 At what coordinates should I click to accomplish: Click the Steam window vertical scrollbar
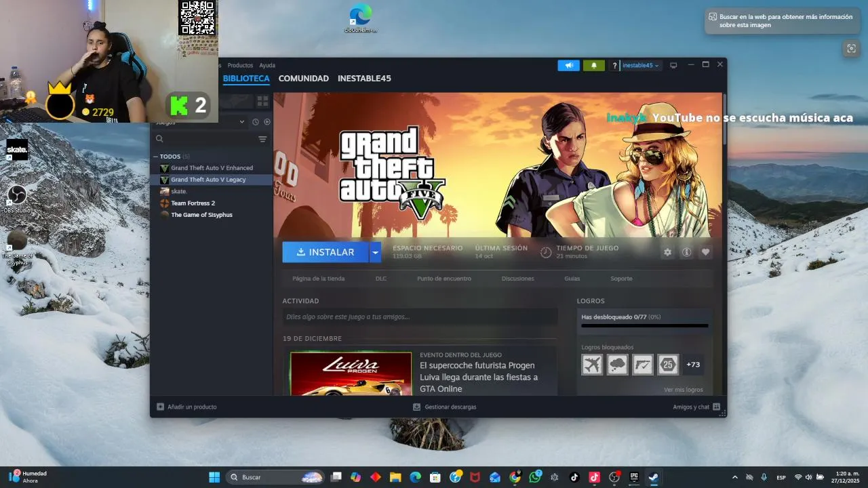[x=724, y=119]
